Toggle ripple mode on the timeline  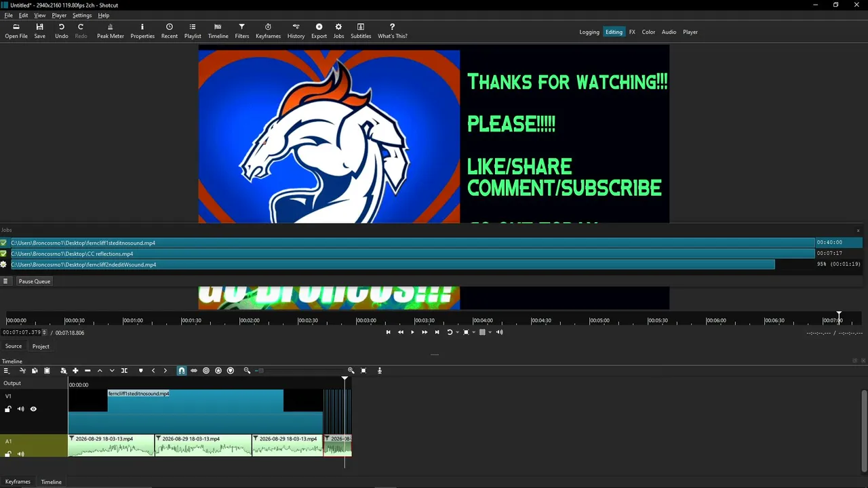pyautogui.click(x=206, y=371)
